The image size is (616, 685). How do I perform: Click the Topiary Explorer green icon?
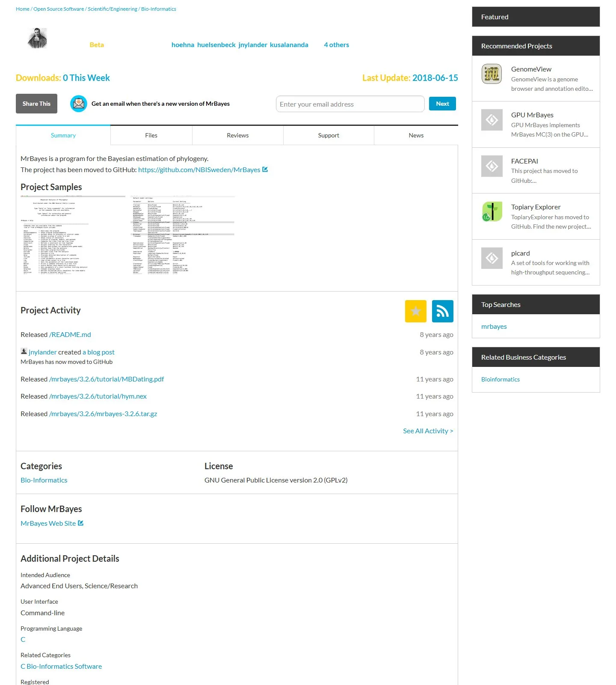tap(492, 212)
